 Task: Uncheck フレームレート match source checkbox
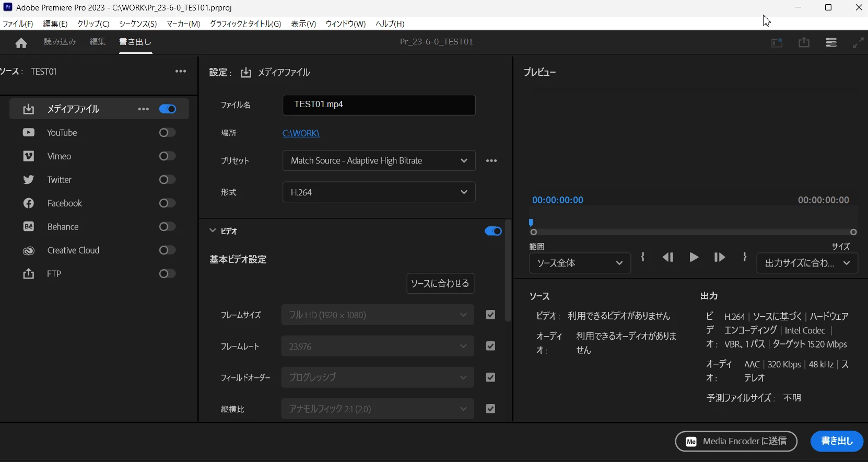[x=490, y=346]
